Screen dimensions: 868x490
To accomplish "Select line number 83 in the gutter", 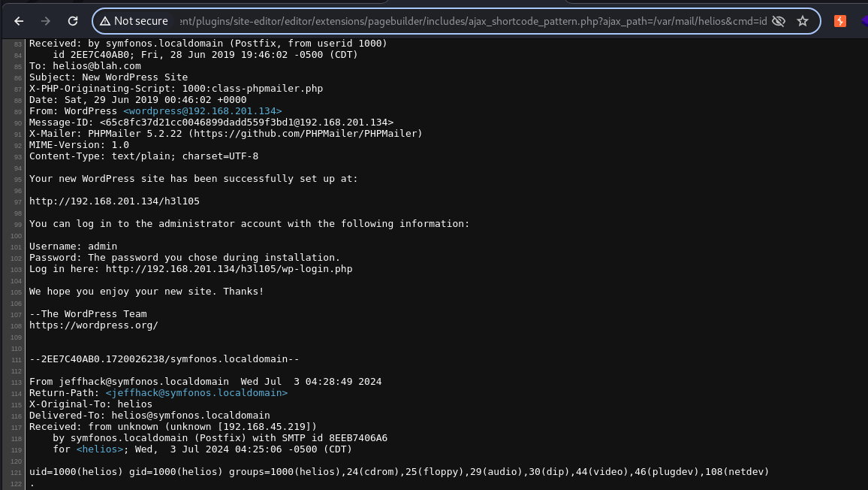I will coord(18,44).
